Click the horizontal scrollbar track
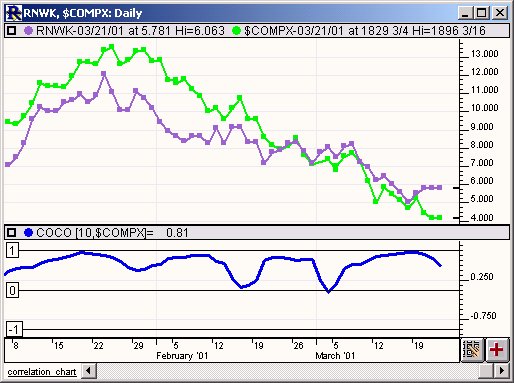 [287, 371]
